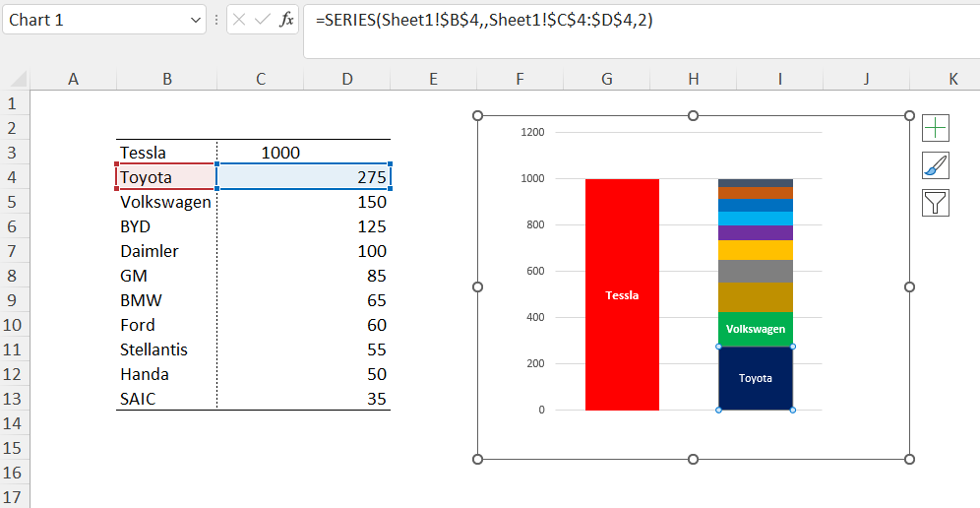Click the BMW cell
The image size is (980, 508).
click(167, 300)
